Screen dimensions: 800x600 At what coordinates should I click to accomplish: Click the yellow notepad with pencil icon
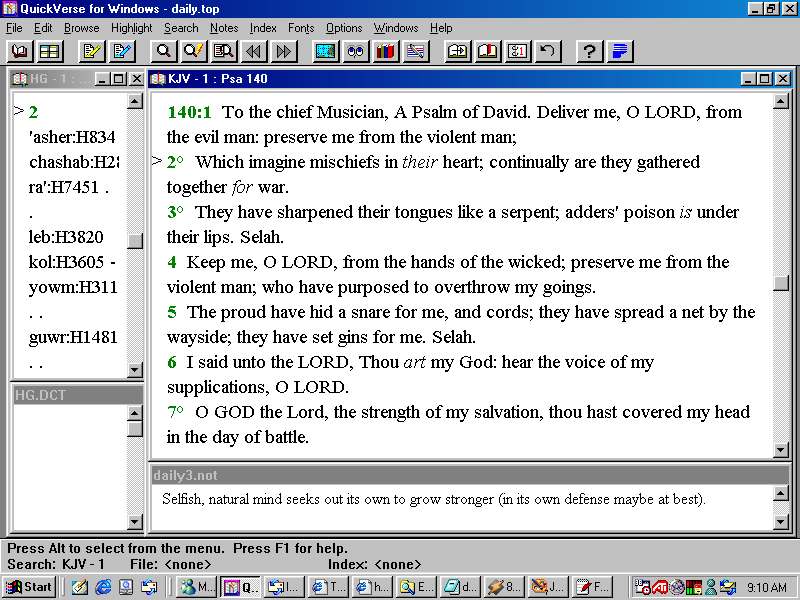point(92,51)
